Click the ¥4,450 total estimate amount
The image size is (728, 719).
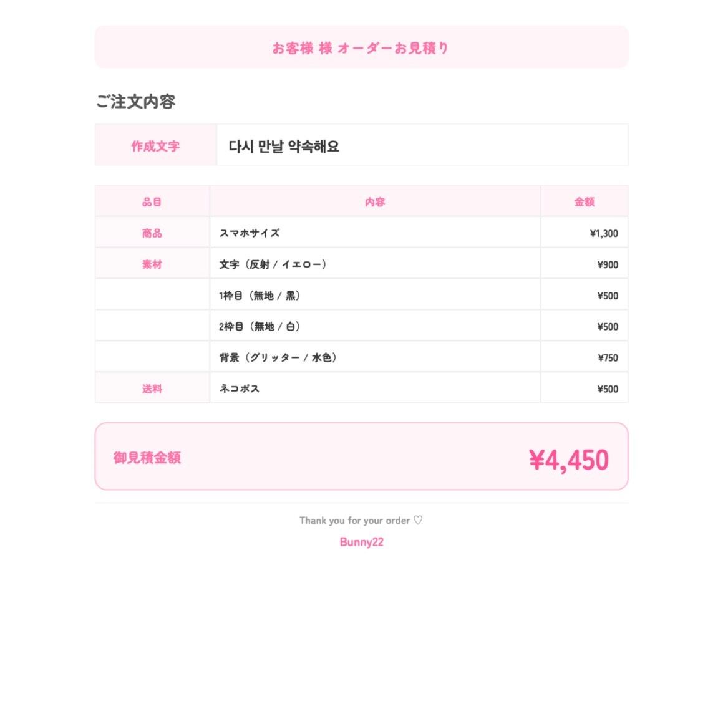pos(569,460)
